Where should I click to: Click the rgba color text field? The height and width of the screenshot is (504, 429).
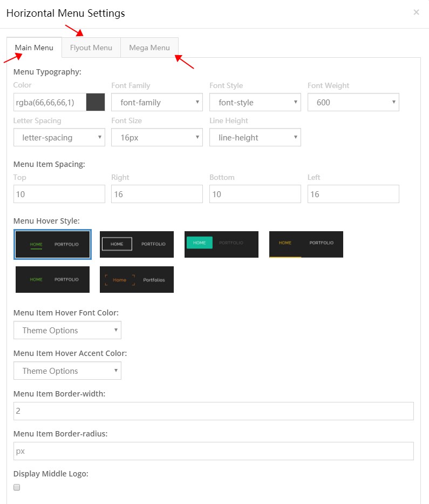(50, 102)
